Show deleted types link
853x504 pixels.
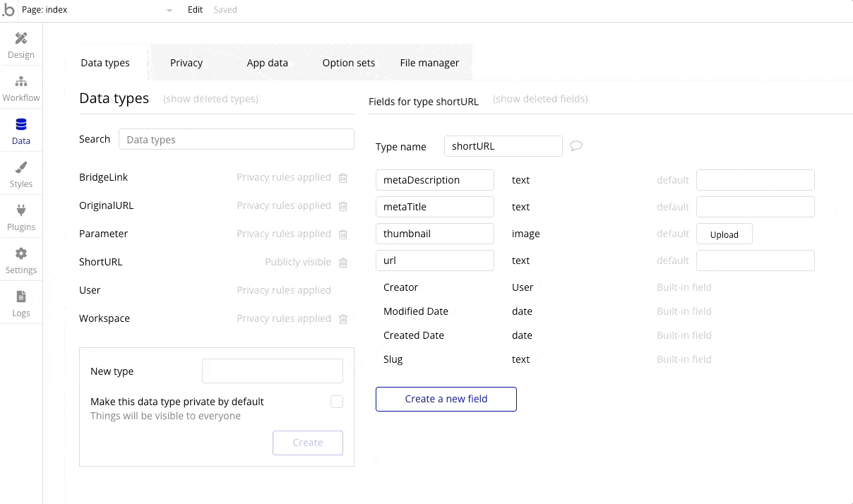(x=210, y=99)
